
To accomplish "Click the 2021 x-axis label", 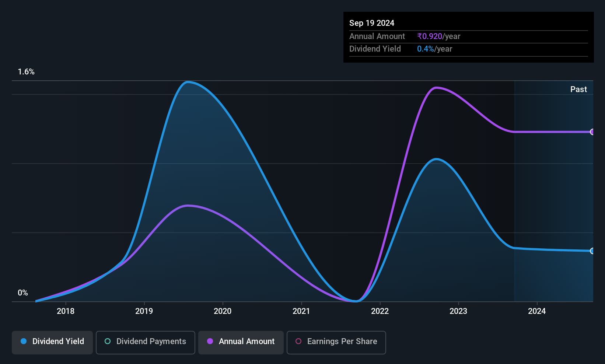I will (301, 311).
